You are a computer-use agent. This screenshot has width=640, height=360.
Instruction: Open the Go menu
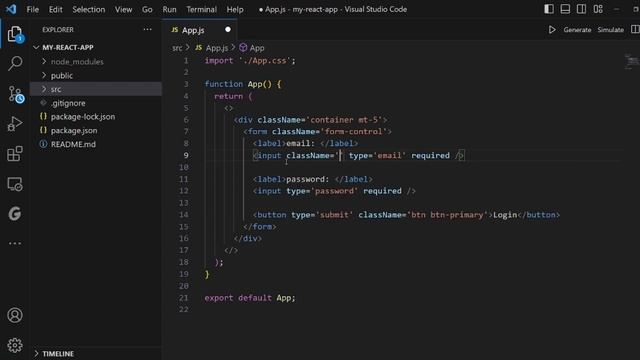coord(147,9)
